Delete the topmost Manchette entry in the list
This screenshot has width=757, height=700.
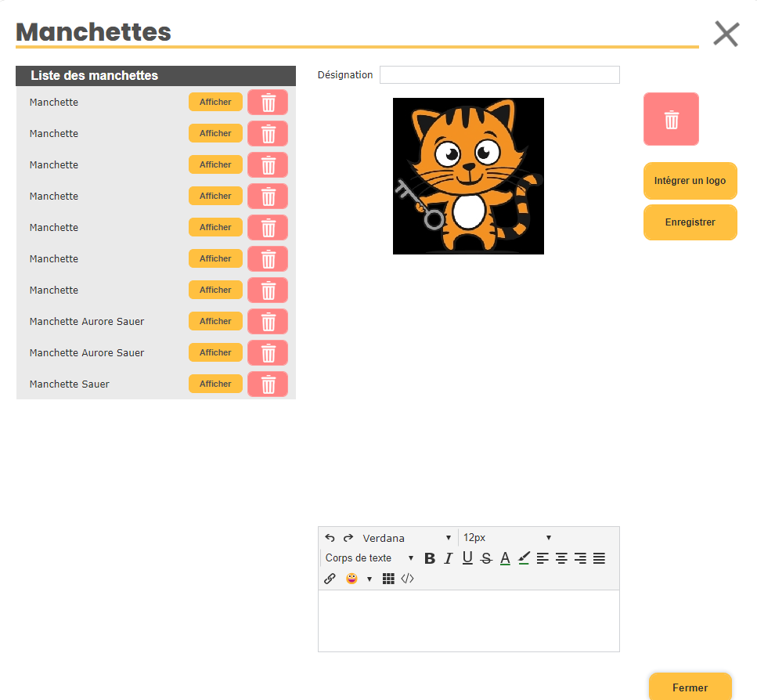pos(268,103)
